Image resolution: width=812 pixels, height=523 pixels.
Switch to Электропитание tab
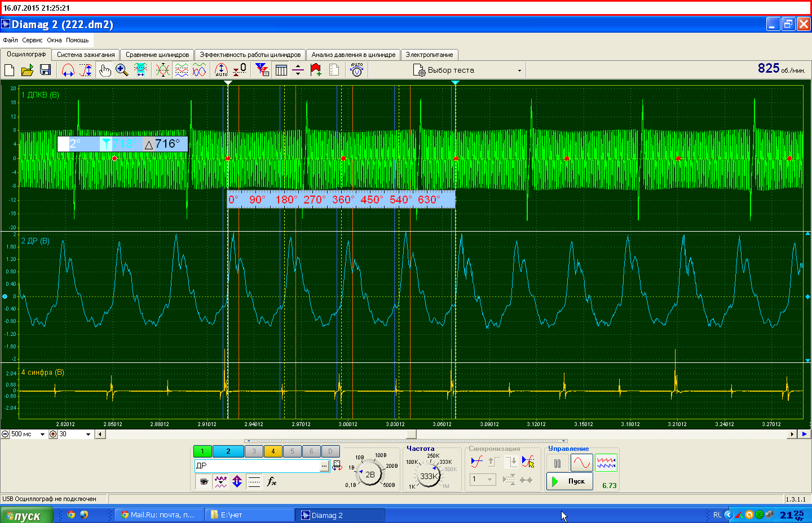[x=429, y=55]
